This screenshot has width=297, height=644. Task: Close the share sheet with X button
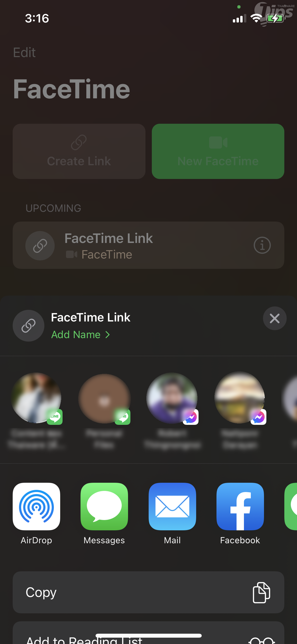275,318
